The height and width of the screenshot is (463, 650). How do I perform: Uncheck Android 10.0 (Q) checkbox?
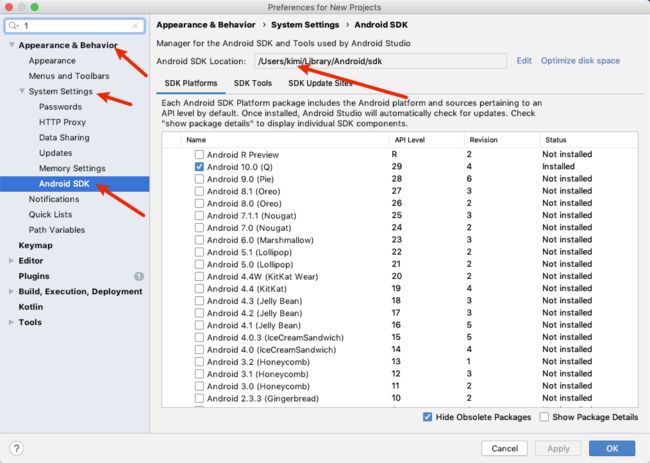click(x=199, y=167)
